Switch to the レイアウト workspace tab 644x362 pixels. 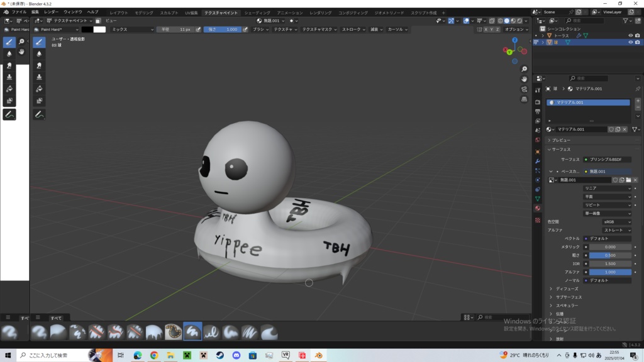click(119, 13)
